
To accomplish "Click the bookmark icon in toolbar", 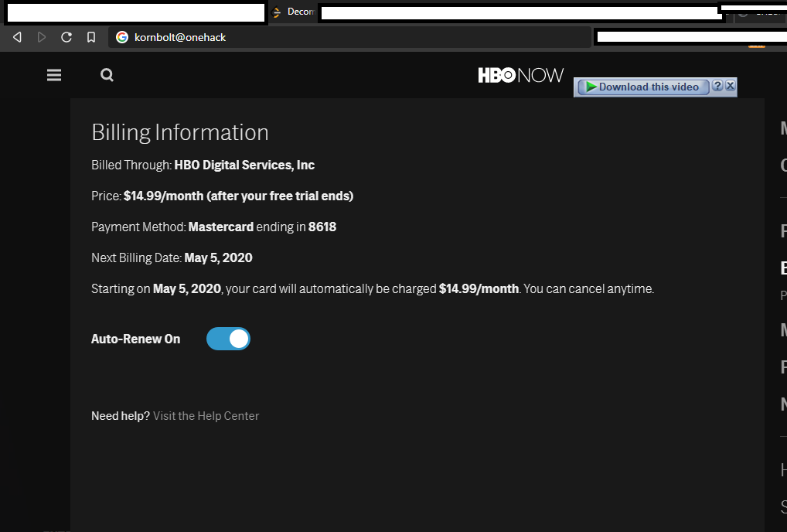I will coord(91,37).
